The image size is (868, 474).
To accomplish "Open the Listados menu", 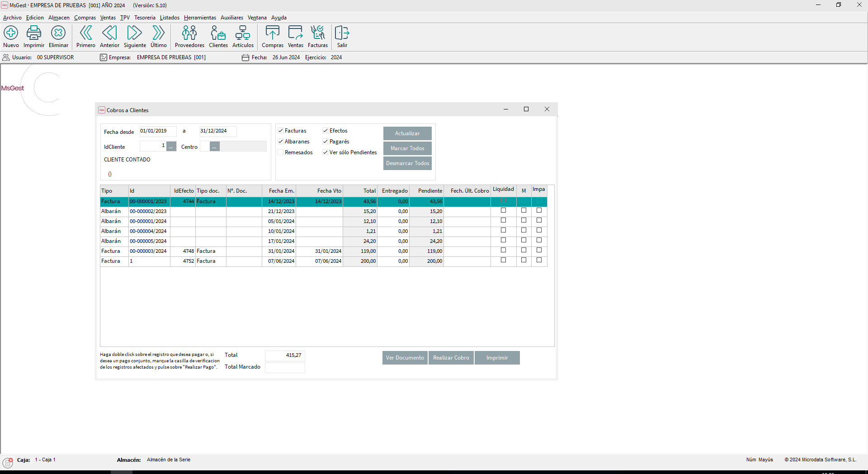I will pyautogui.click(x=169, y=18).
